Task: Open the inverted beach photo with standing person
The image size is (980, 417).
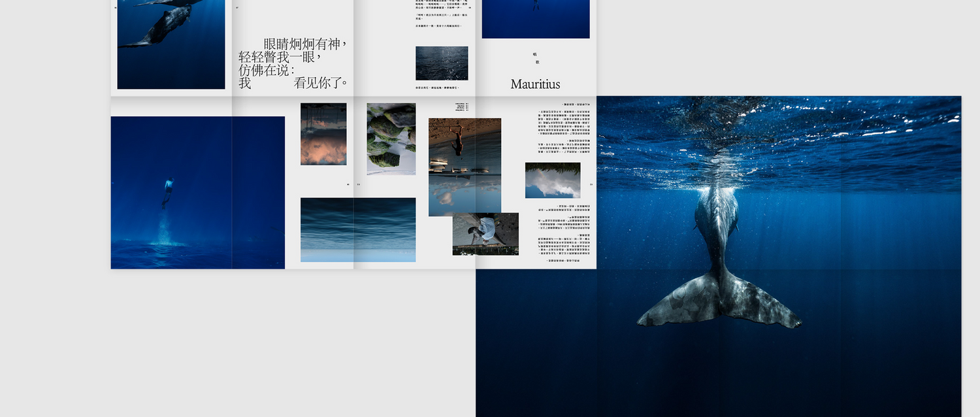Action: point(465,167)
